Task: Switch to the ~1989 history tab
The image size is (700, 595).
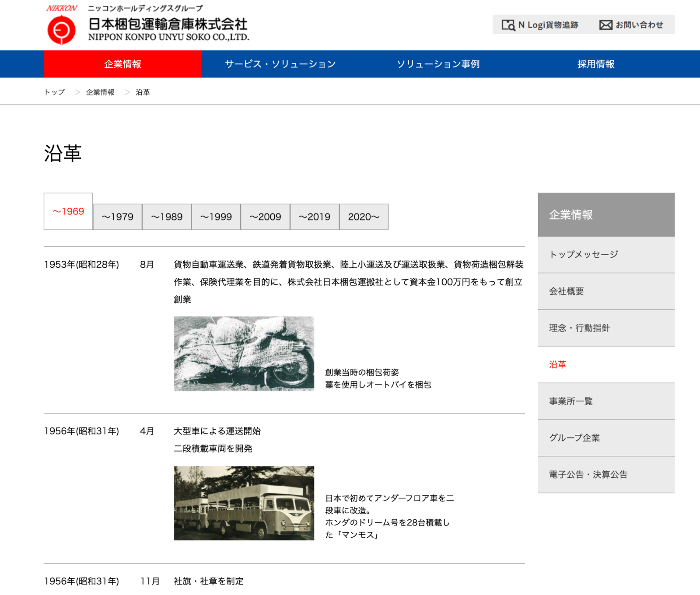Action: coord(167,217)
